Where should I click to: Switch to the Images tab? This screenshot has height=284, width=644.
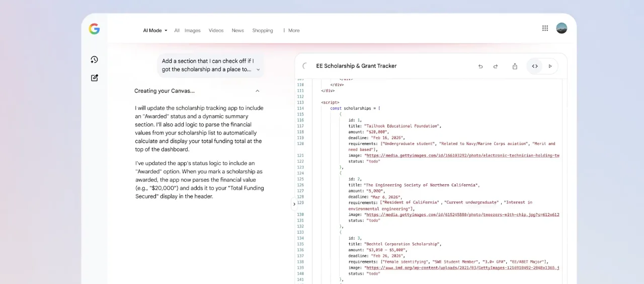coord(192,31)
